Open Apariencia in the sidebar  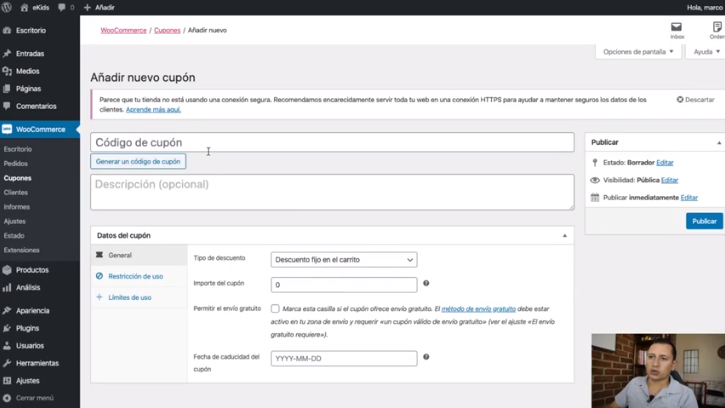click(x=32, y=311)
